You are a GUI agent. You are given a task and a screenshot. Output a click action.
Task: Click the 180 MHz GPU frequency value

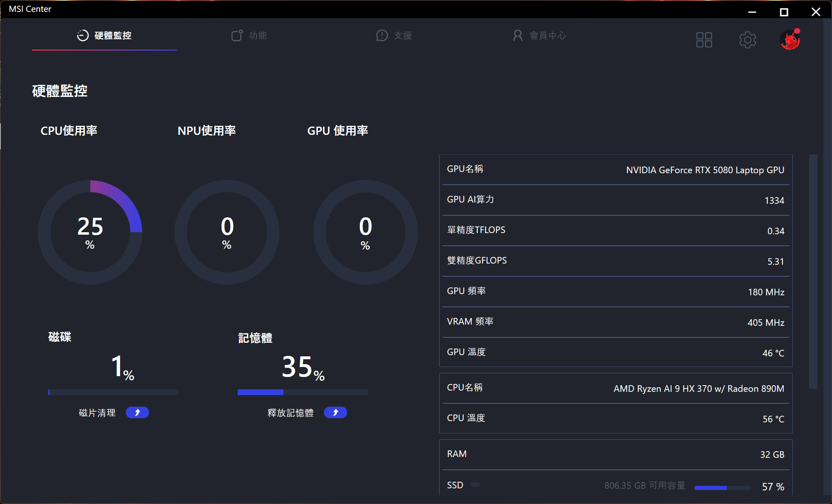pyautogui.click(x=766, y=292)
